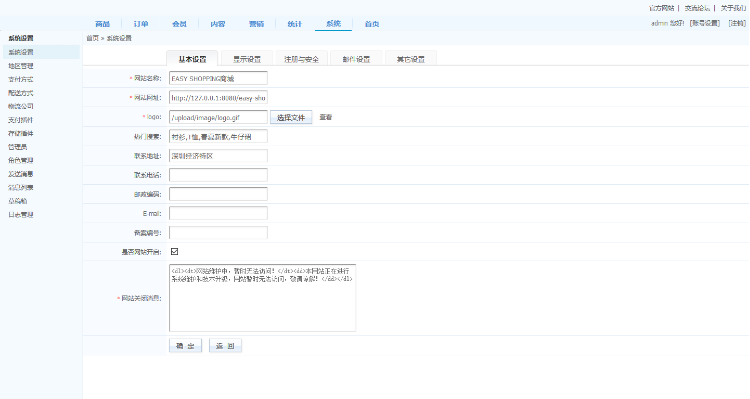Image resolution: width=750 pixels, height=399 pixels.
Task: Click inside the 网站关闭消息 textarea
Action: coord(263,298)
